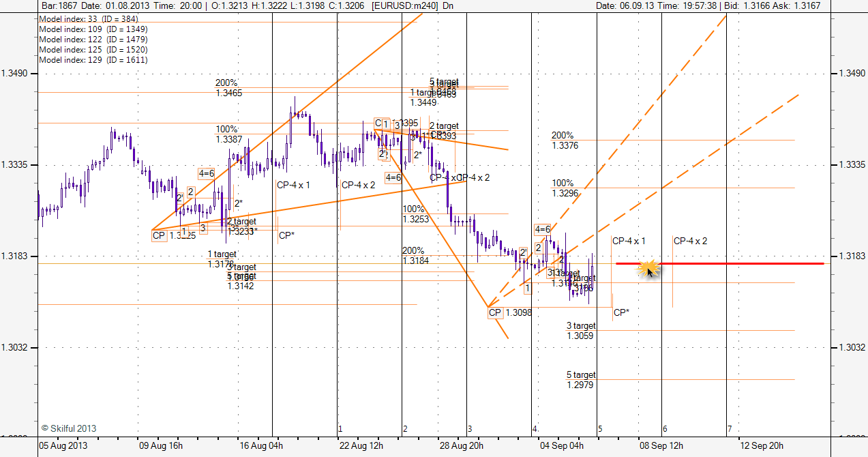The height and width of the screenshot is (457, 868).
Task: Click period separator number 7 at bottom
Action: coord(729,429)
